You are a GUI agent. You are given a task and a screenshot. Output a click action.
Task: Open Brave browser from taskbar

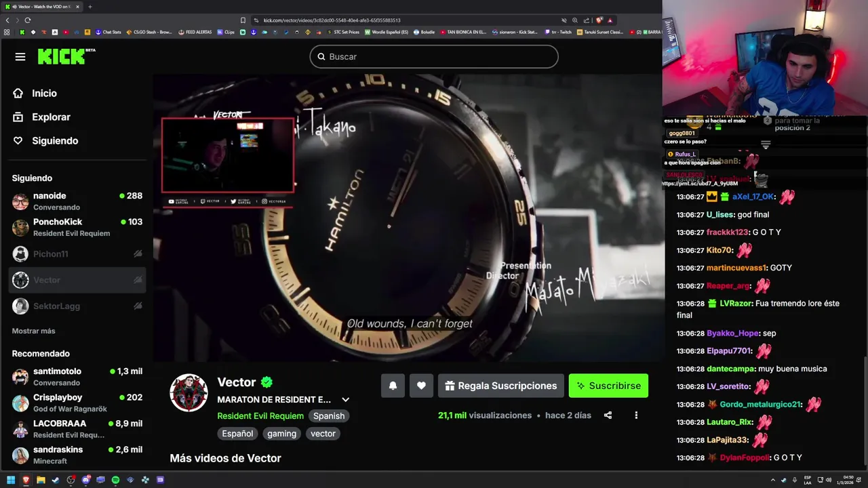click(x=26, y=480)
